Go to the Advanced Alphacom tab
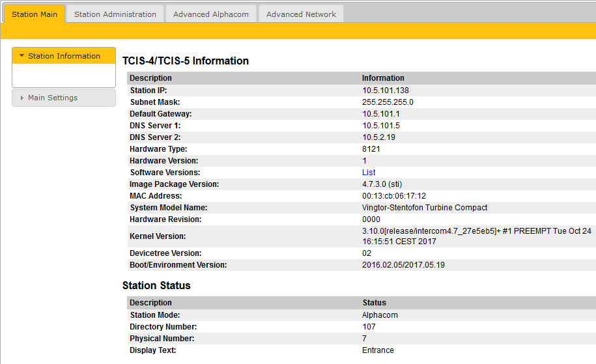 tap(210, 14)
